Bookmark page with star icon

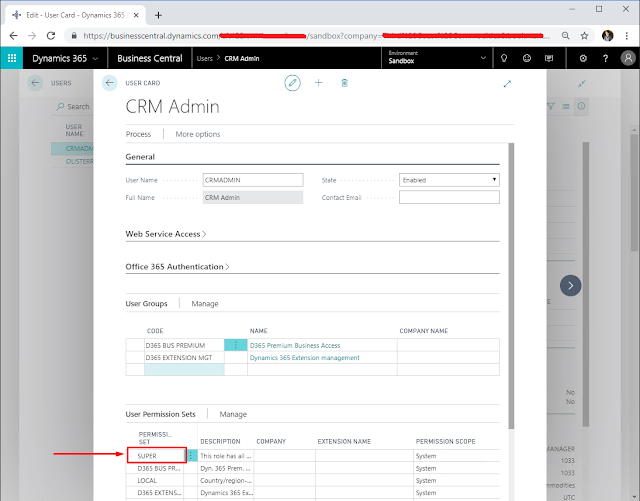(x=584, y=36)
